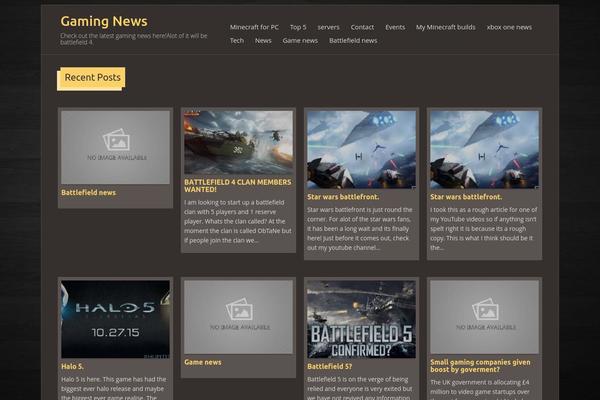This screenshot has width=600, height=400.
Task: Open the Battlefield news post title
Action: [88, 193]
